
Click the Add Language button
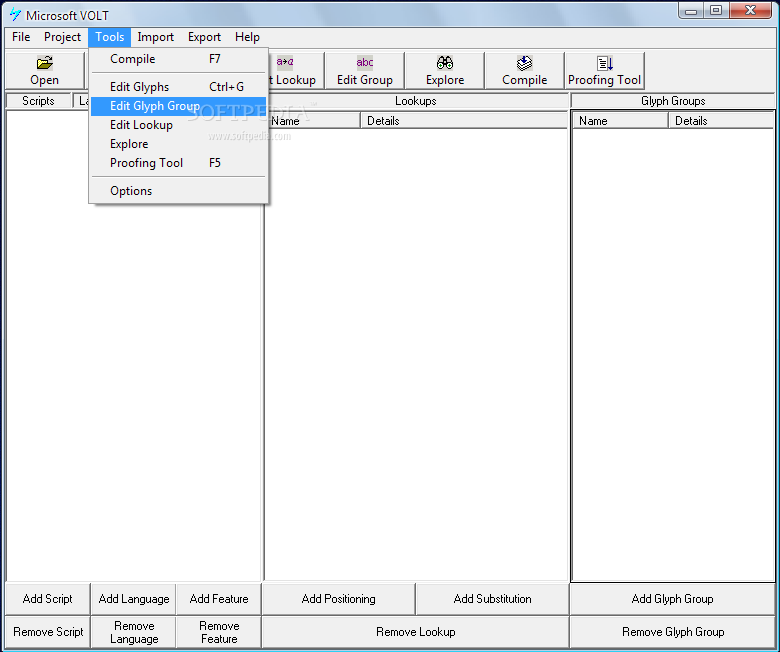point(134,599)
